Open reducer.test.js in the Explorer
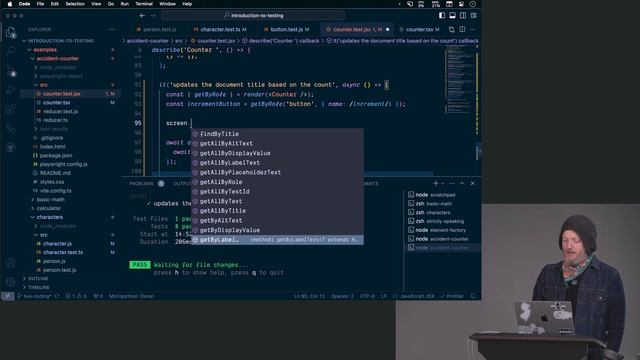This screenshot has width=640, height=360. pos(60,111)
